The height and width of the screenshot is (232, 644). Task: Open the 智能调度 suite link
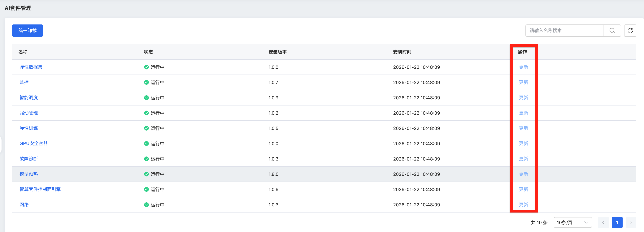click(28, 97)
